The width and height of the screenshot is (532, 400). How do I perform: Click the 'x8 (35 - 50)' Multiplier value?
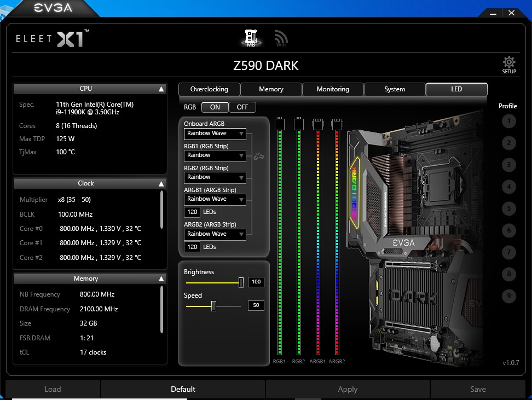[x=74, y=200]
